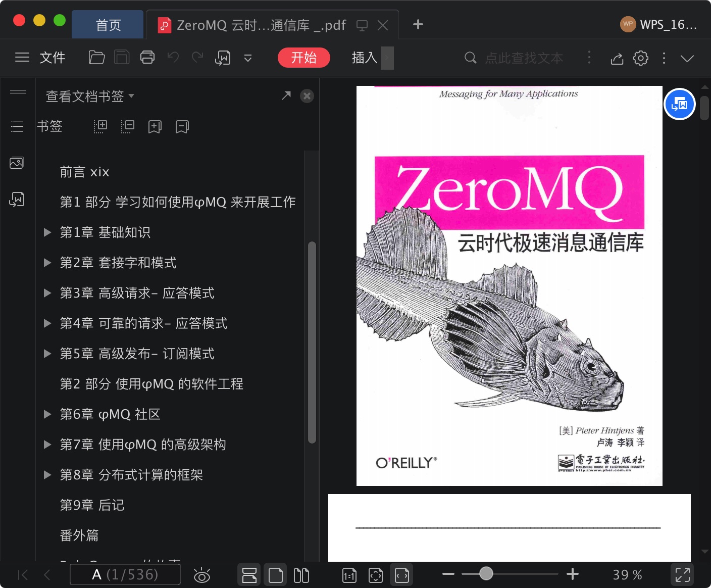Screen dimensions: 711x588
Task: Expand 第5章 高级发布-订阅模式 bookmark
Action: pos(47,354)
